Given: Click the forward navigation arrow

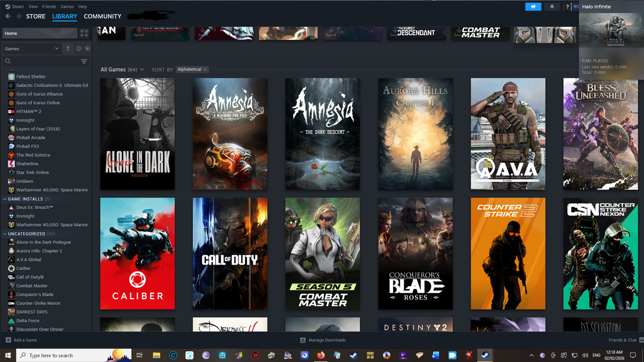Looking at the screenshot, I should 19,16.
